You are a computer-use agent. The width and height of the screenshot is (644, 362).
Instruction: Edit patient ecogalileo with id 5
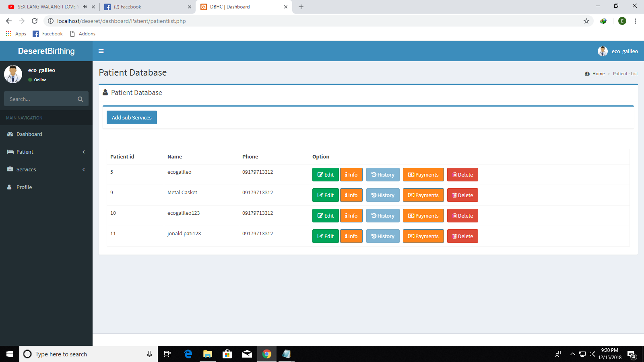coord(325,175)
